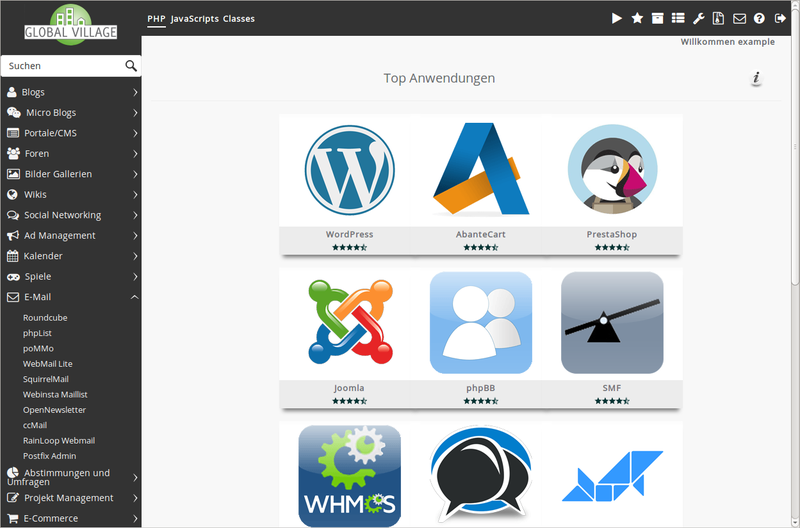800x528 pixels.
Task: Click the info icon beside Top Anwendungen
Action: pos(756,78)
